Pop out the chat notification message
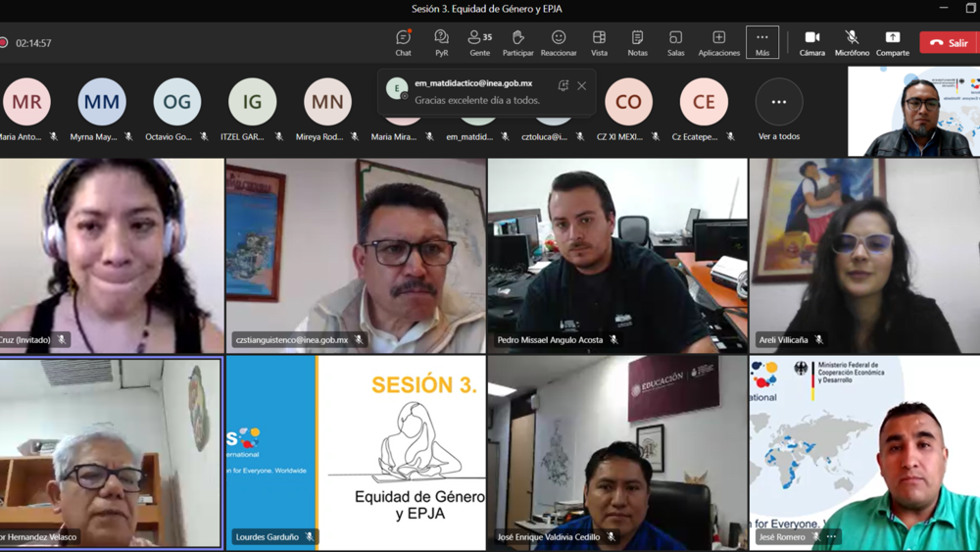The image size is (980, 552). 563,86
